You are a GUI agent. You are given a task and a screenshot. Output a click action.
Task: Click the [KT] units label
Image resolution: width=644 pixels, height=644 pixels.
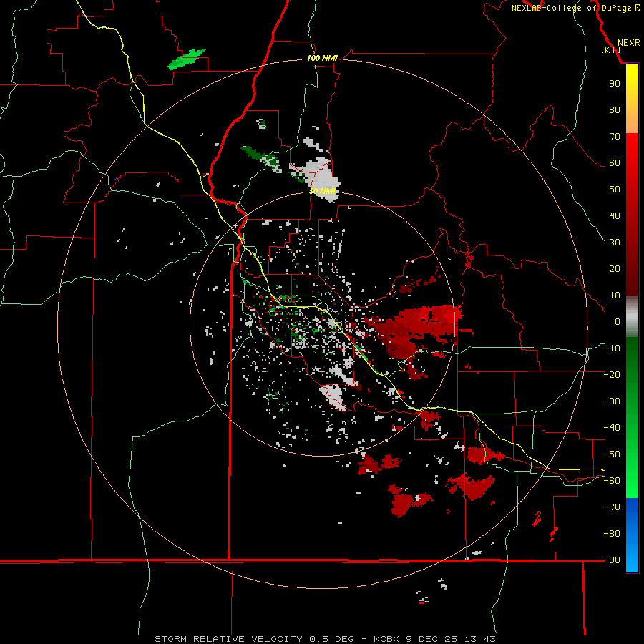coord(611,49)
